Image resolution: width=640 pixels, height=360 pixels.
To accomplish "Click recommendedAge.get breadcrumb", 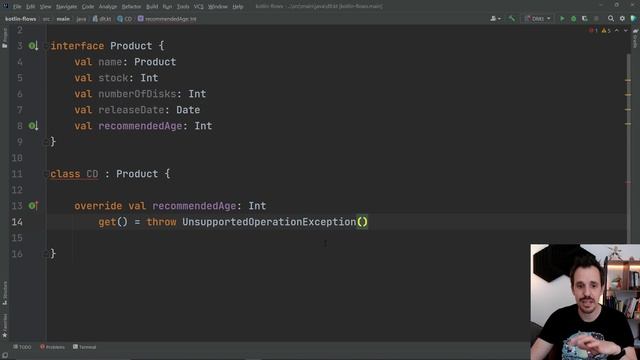I will click(x=167, y=19).
